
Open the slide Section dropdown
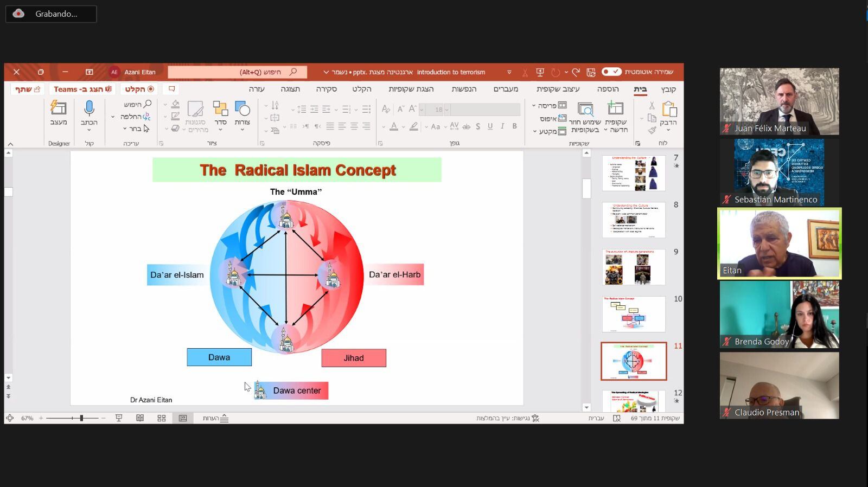(549, 131)
